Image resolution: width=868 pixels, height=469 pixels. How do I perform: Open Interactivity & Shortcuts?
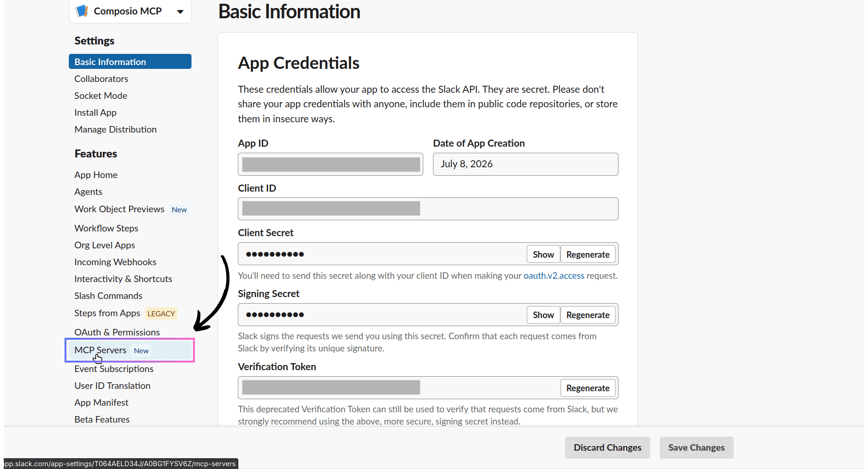tap(123, 279)
